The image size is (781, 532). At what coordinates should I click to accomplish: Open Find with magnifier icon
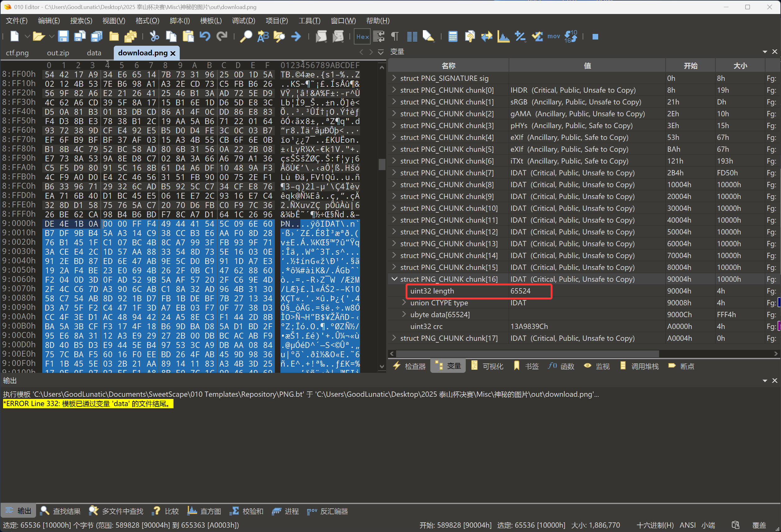pyautogui.click(x=246, y=36)
